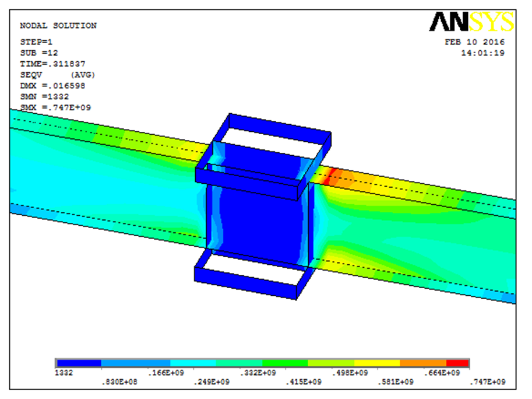Click the pure green legend color band
This screenshot has width=532, height=399.
(x=286, y=363)
